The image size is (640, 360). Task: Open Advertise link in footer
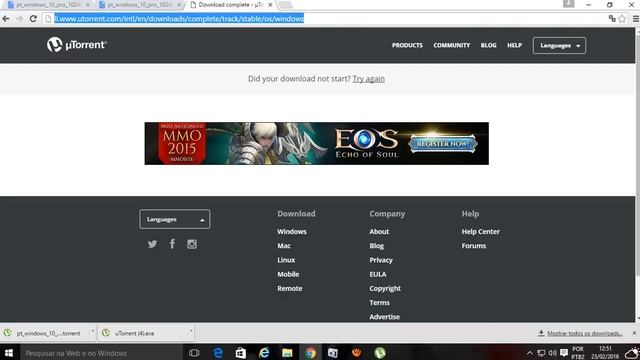(x=384, y=317)
